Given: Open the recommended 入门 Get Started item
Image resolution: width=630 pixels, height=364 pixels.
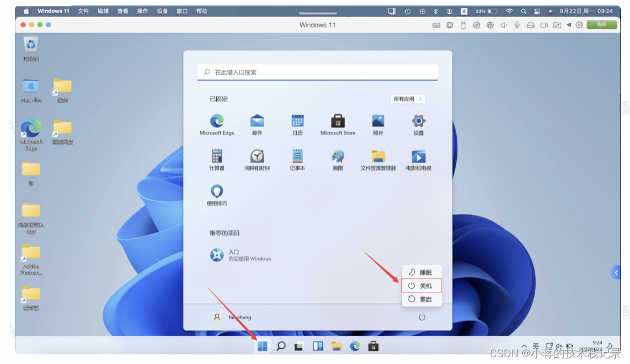Looking at the screenshot, I should pyautogui.click(x=240, y=255).
